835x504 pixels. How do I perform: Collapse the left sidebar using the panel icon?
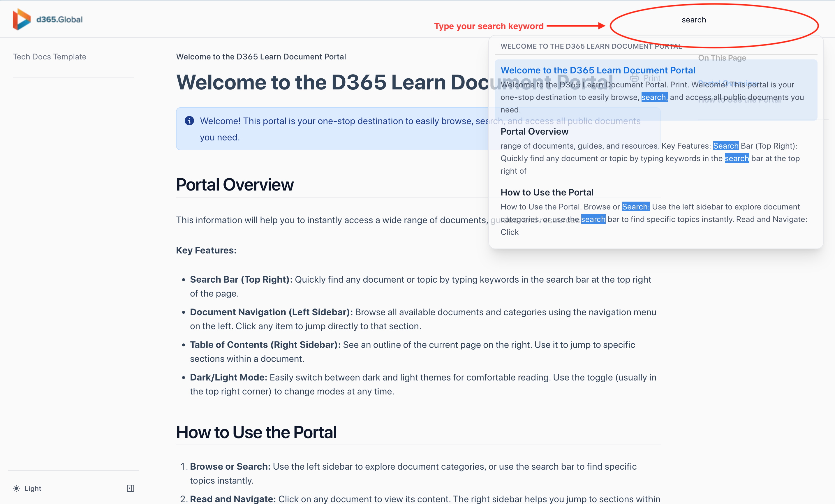(x=131, y=488)
